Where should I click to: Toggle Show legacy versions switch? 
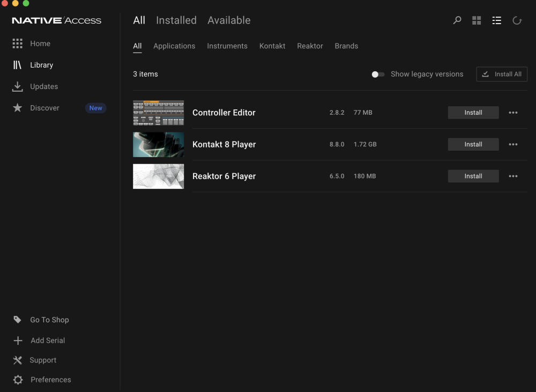pos(378,74)
